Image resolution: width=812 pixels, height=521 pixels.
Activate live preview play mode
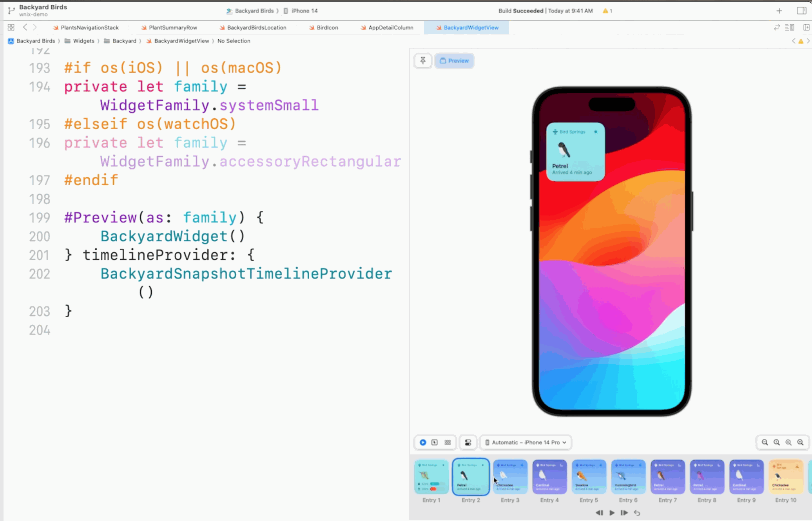point(423,442)
